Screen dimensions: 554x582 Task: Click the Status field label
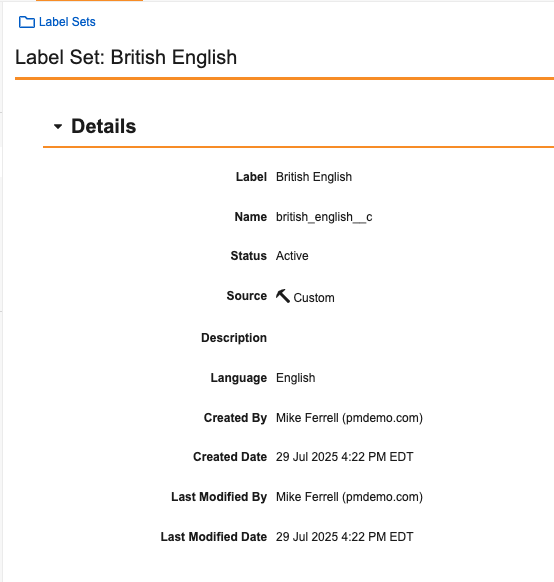click(249, 256)
